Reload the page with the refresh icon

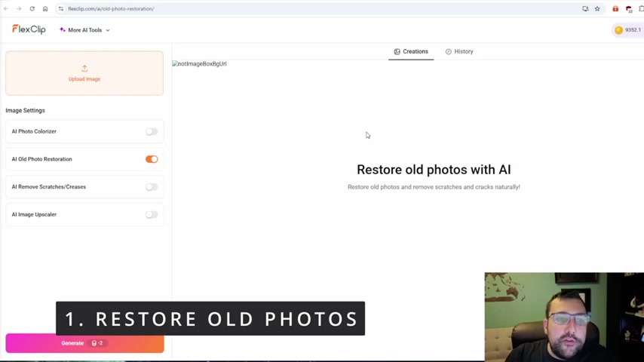click(32, 9)
